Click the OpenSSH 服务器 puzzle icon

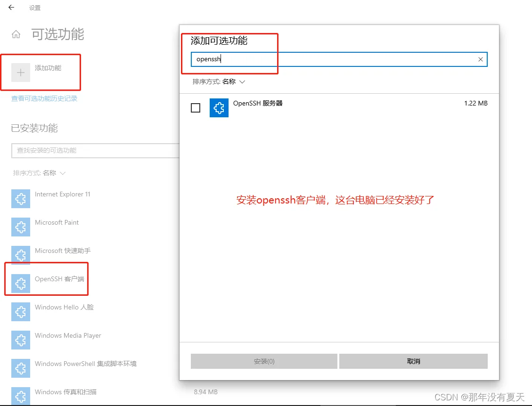tap(219, 108)
